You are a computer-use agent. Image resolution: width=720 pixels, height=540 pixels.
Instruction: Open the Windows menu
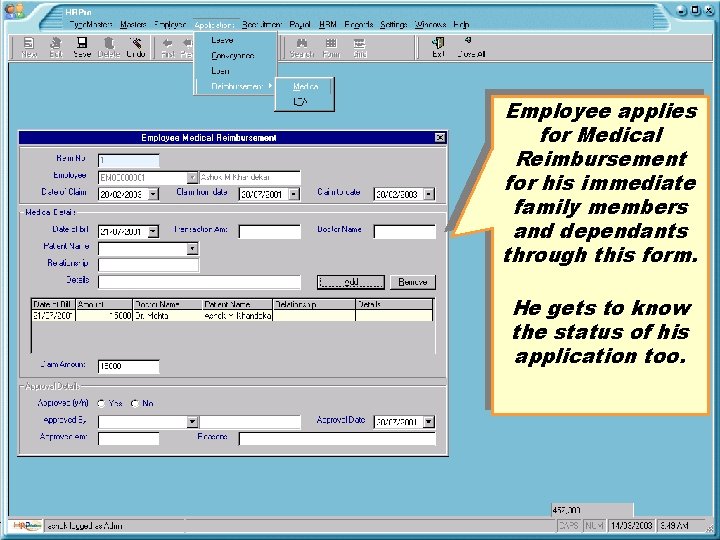pos(430,24)
